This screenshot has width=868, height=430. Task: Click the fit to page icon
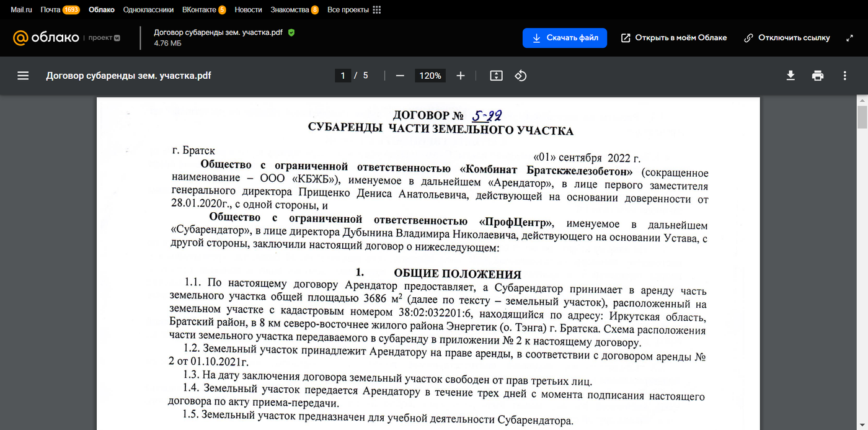coord(496,76)
